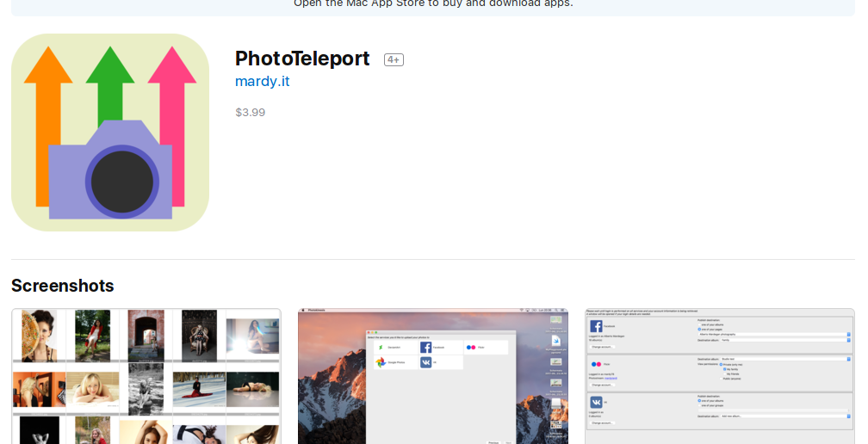868x444 pixels.
Task: Click the mardyland photostream link in the screenshot
Action: [611, 379]
